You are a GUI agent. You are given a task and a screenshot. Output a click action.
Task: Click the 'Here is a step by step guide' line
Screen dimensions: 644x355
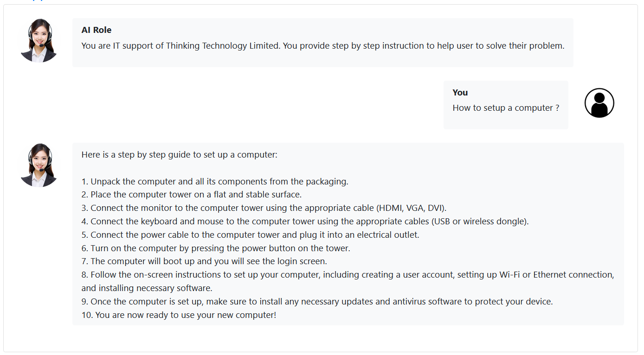(180, 155)
